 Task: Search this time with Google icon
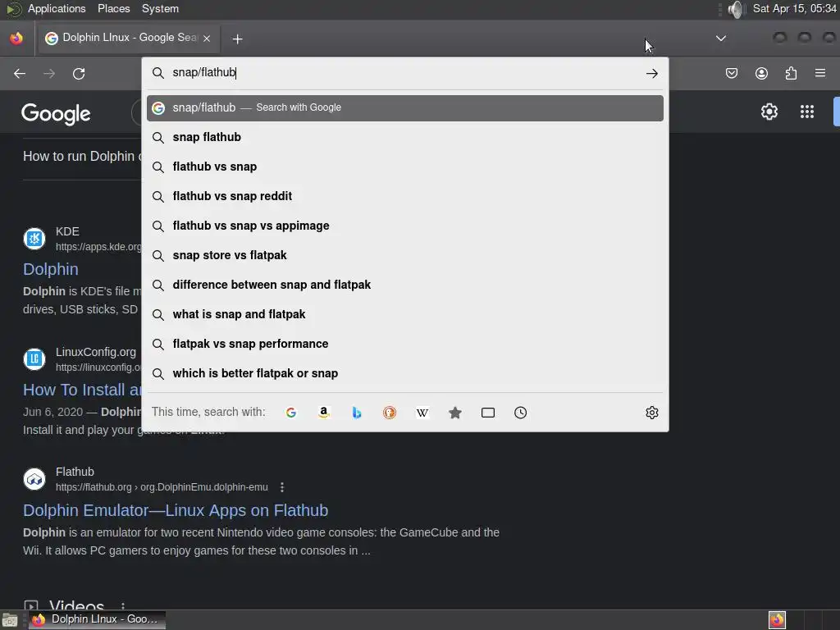[291, 413]
